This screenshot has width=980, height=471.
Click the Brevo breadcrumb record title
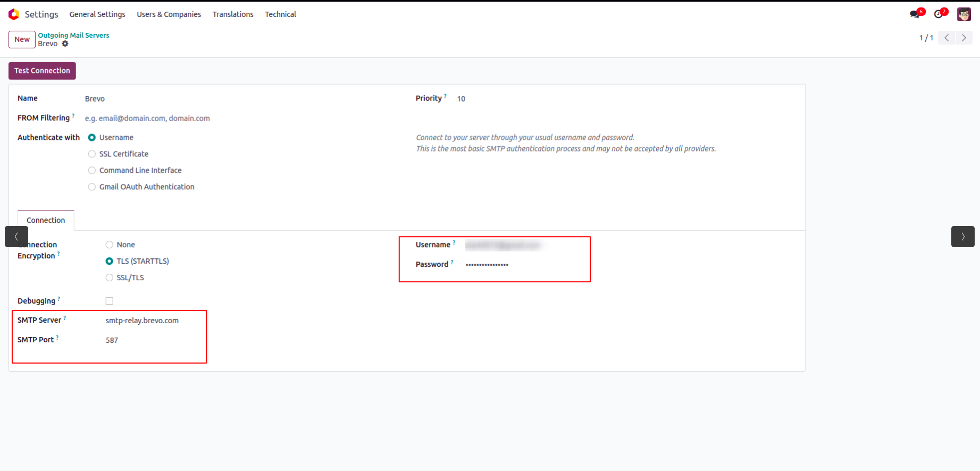coord(48,44)
